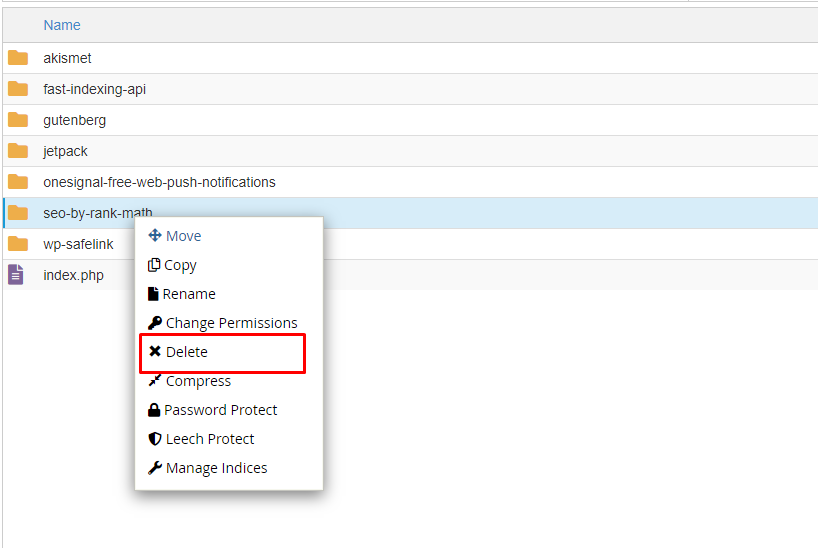Click the X icon beside Delete

155,351
